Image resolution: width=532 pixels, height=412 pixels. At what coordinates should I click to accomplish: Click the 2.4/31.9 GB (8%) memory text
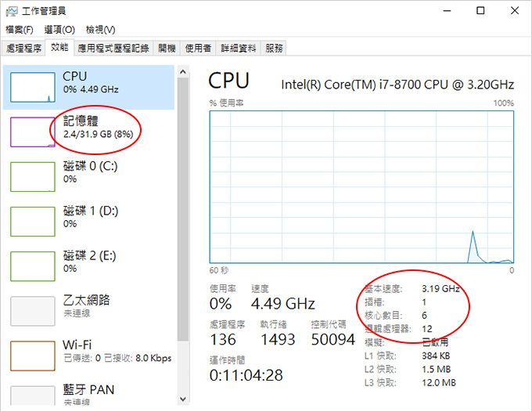pyautogui.click(x=98, y=134)
